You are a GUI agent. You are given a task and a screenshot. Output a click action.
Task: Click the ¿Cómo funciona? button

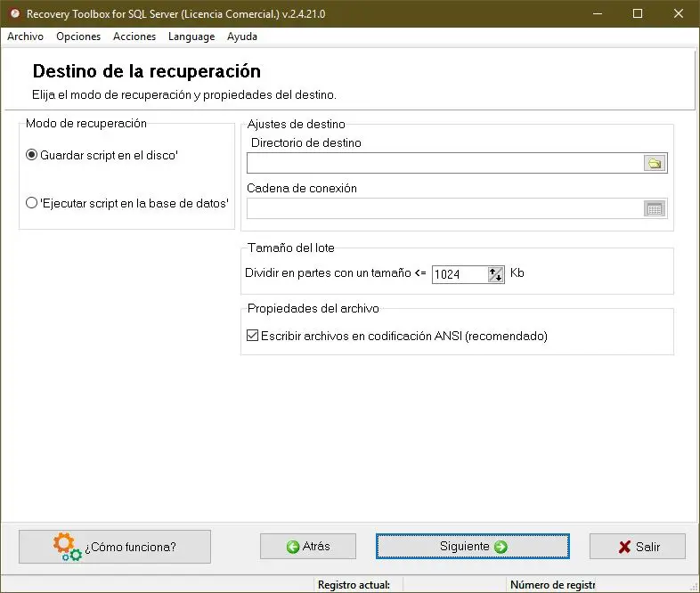[x=115, y=547]
